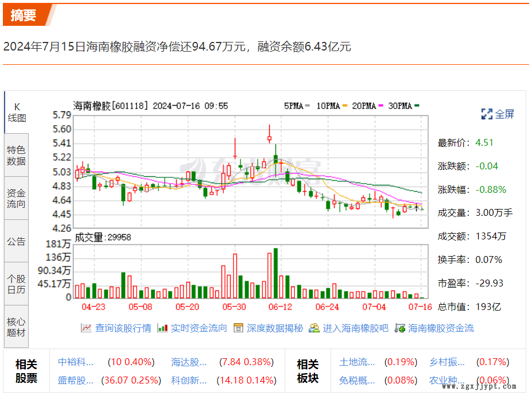This screenshot has height=399, width=532.
Task: Open related stock 科创新...
Action: click(189, 380)
